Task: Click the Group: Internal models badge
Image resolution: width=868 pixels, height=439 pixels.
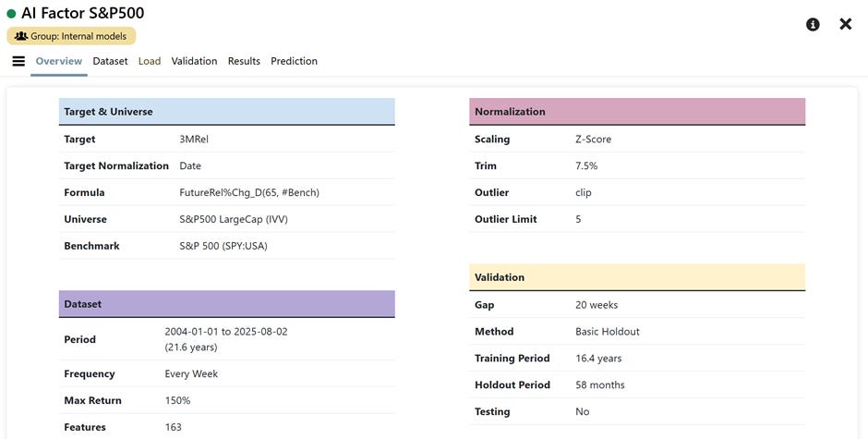Action: pyautogui.click(x=71, y=36)
